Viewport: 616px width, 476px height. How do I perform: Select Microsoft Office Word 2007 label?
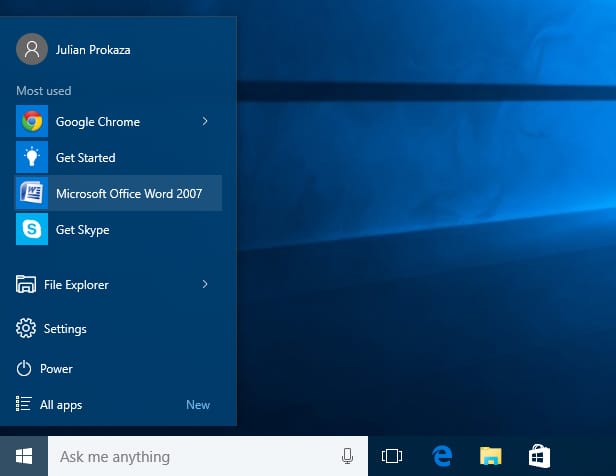coord(129,194)
